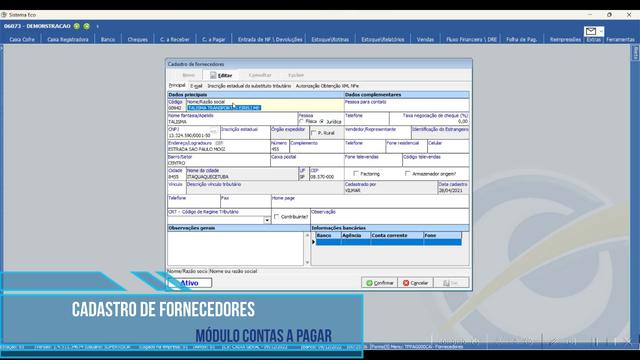Open the Caixa Cofre menu
Viewport: 640px width, 360px height.
point(22,40)
